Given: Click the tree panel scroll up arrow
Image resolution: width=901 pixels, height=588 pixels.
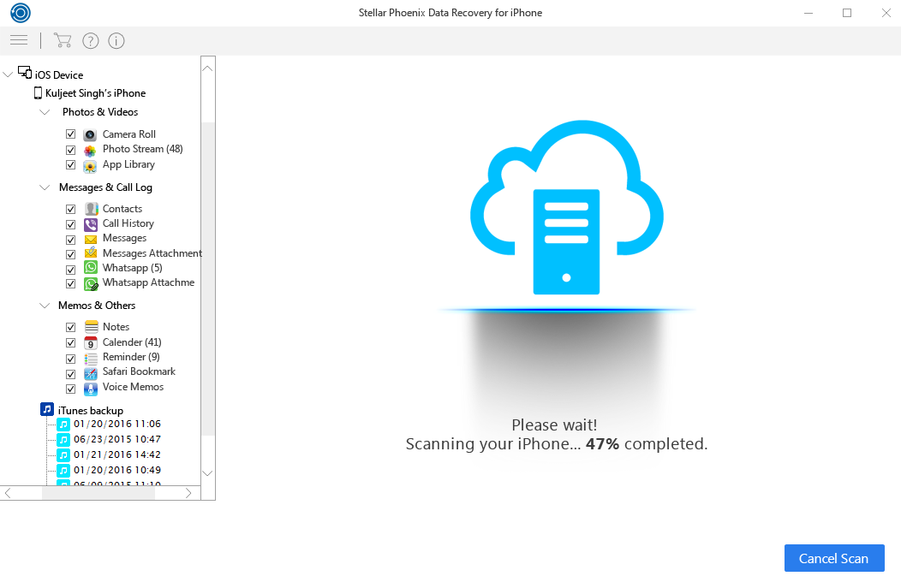Looking at the screenshot, I should (208, 68).
